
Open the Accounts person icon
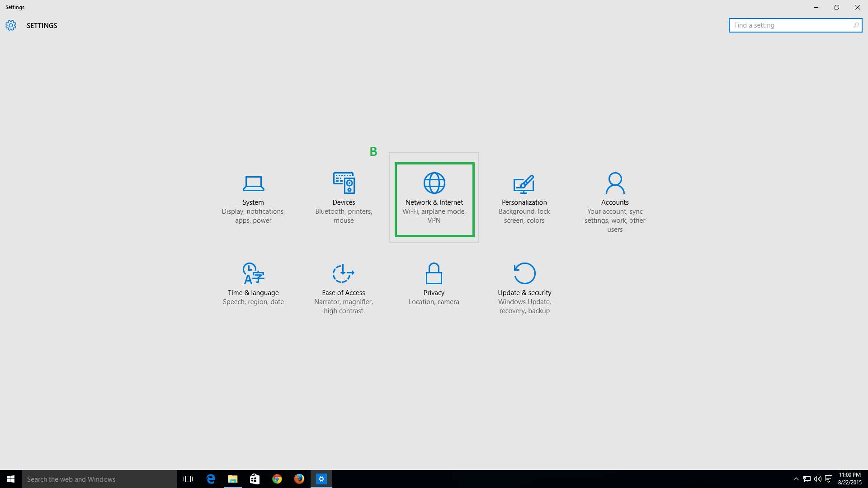coord(615,183)
